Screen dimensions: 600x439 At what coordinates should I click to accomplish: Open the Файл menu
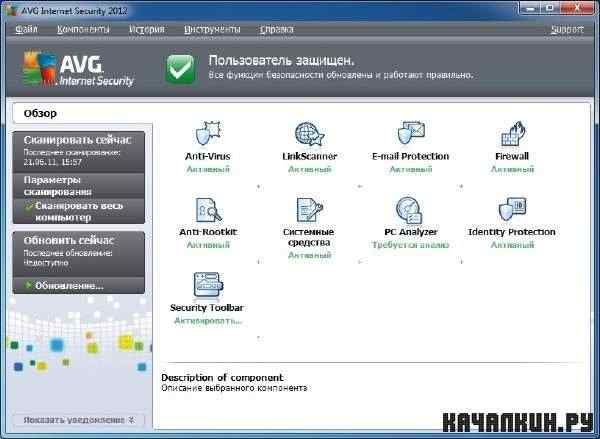click(x=26, y=29)
